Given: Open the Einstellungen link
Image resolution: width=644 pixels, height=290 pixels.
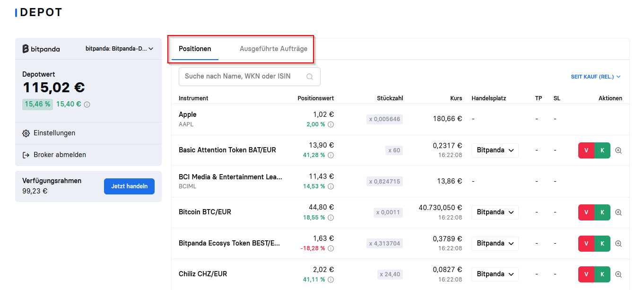Looking at the screenshot, I should pos(54,133).
